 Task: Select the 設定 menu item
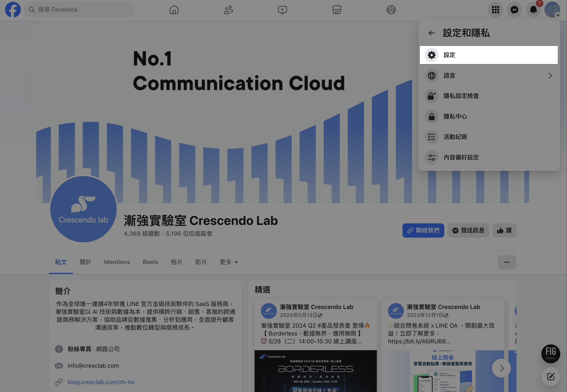[489, 55]
